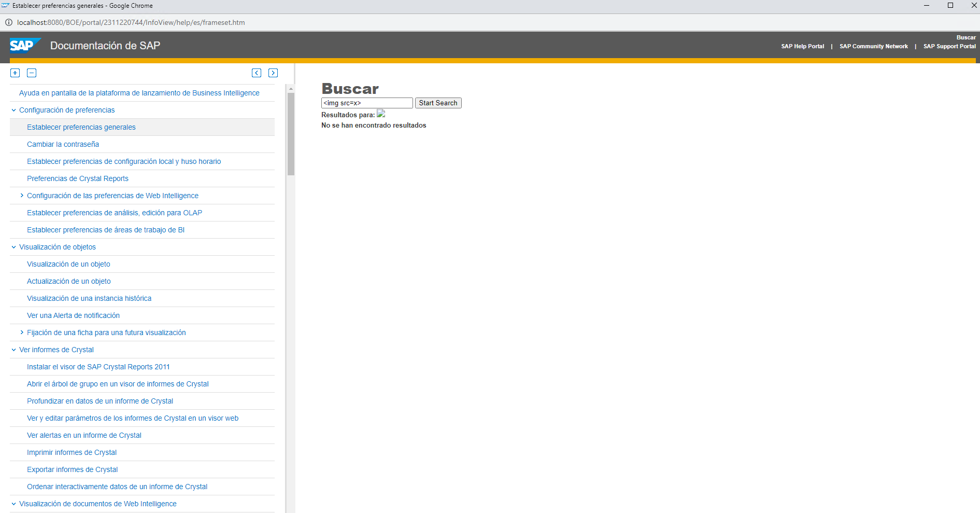The width and height of the screenshot is (980, 513).
Task: Open Ver y editar parámetros de los informes
Action: click(x=133, y=418)
